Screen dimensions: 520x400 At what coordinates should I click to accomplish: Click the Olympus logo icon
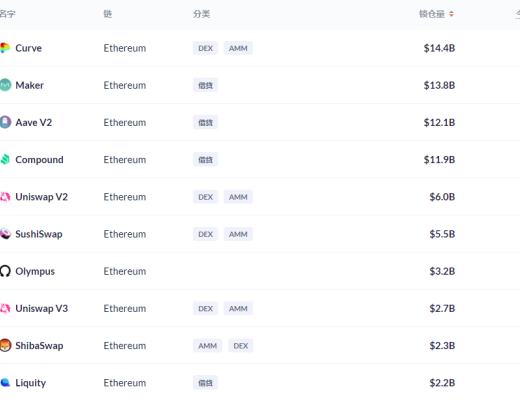[5, 271]
